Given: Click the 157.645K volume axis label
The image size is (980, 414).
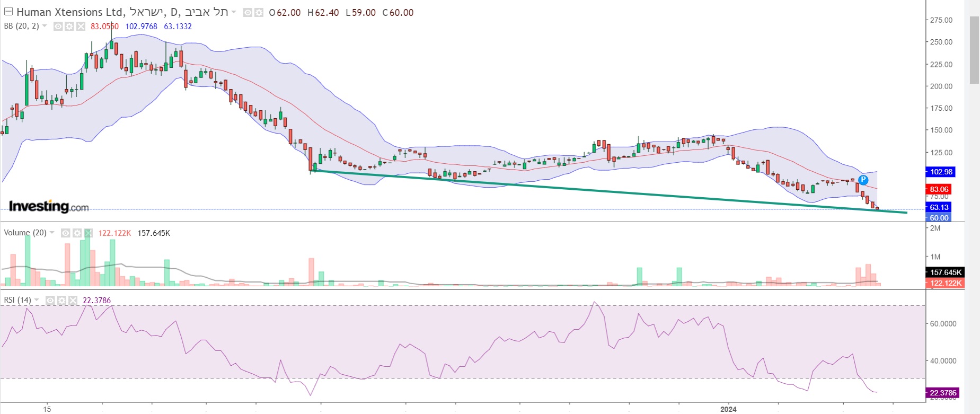Looking at the screenshot, I should (946, 272).
